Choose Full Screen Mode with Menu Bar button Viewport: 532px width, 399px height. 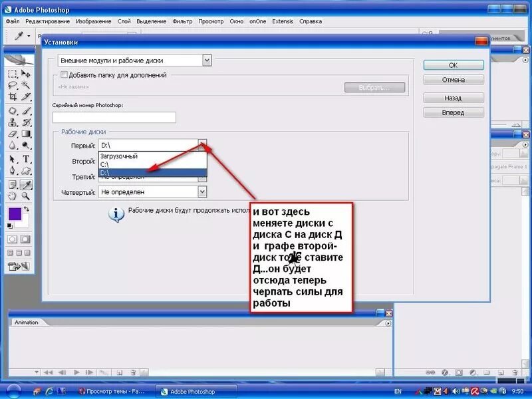(x=19, y=253)
